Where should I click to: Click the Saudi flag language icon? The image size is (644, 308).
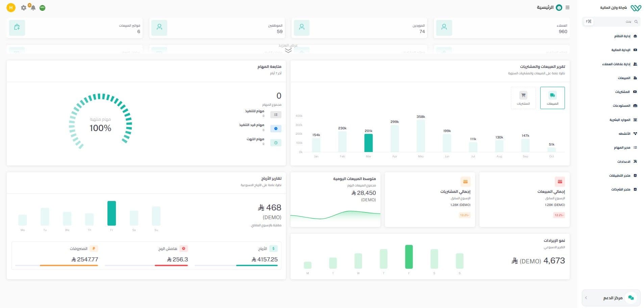(x=43, y=8)
